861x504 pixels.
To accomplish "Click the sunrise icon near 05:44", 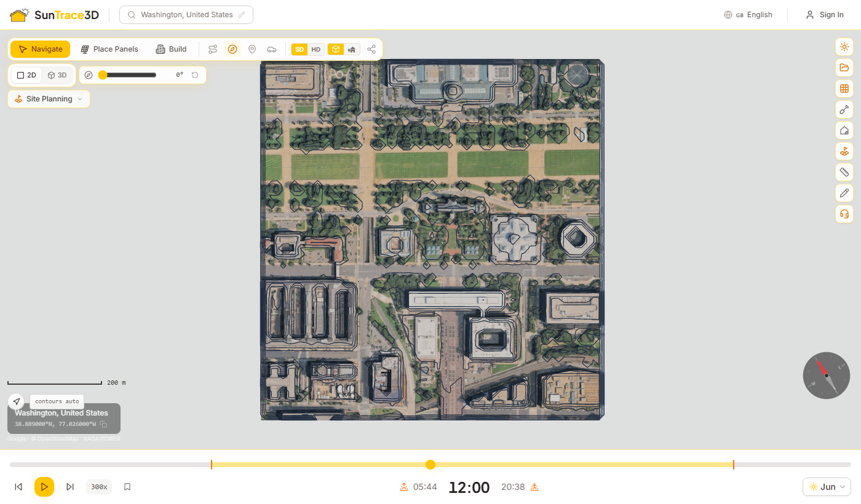I will point(404,487).
